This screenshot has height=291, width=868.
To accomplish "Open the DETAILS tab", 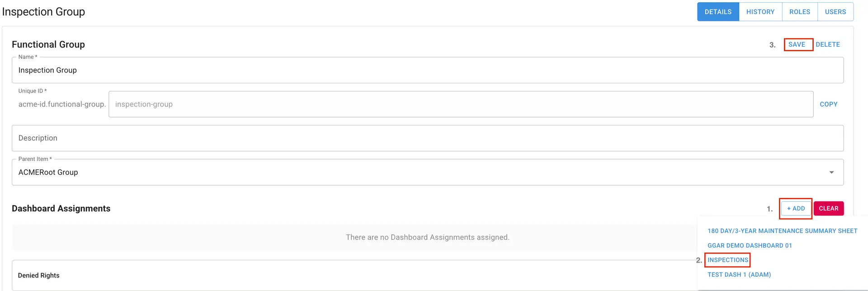I will coord(717,12).
